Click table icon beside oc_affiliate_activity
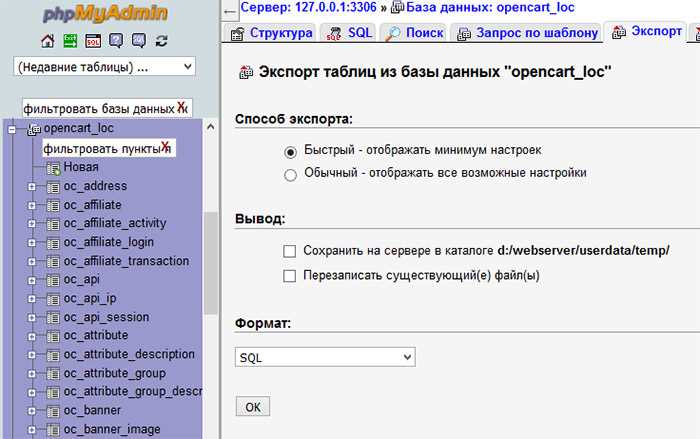 tap(53, 224)
